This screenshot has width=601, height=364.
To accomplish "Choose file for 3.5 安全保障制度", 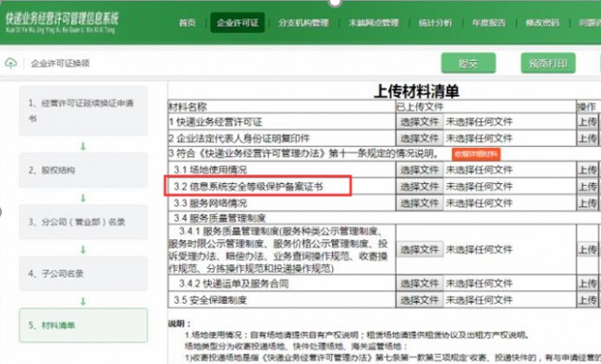I will (x=420, y=300).
